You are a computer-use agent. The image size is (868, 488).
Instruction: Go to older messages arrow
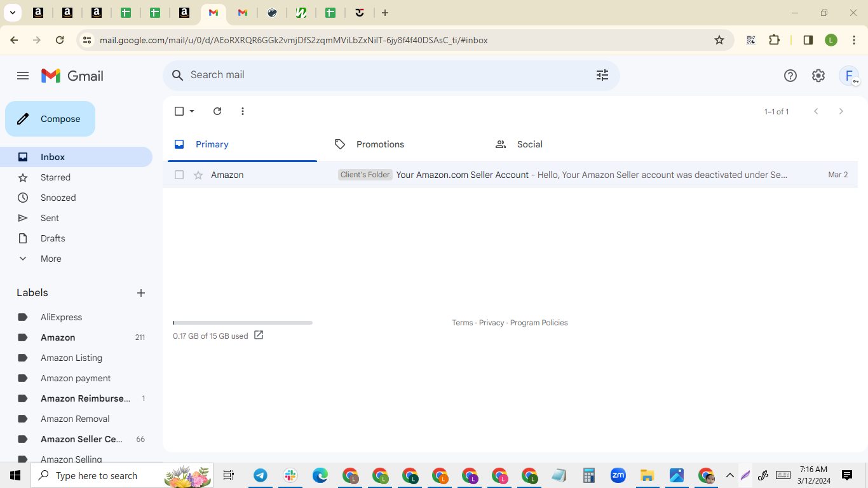pyautogui.click(x=841, y=111)
